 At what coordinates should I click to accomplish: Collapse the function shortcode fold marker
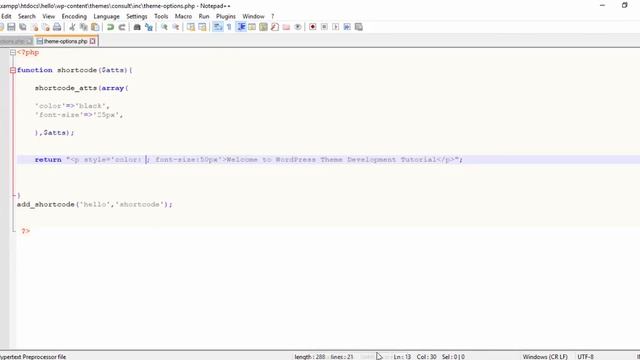coord(13,70)
